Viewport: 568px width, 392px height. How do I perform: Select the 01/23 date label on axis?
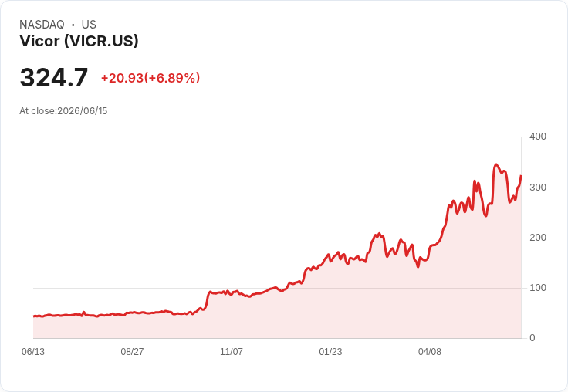(x=330, y=351)
